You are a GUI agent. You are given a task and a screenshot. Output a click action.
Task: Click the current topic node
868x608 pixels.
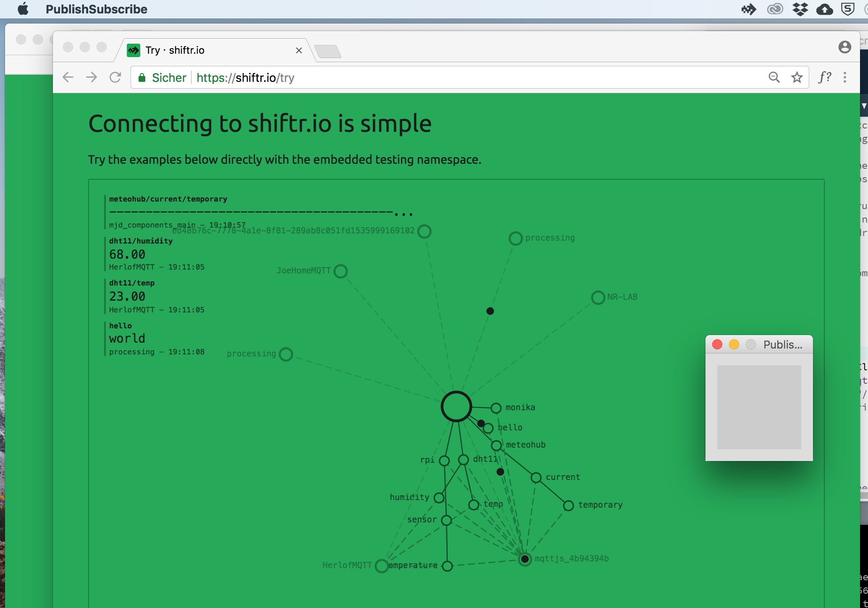click(536, 477)
